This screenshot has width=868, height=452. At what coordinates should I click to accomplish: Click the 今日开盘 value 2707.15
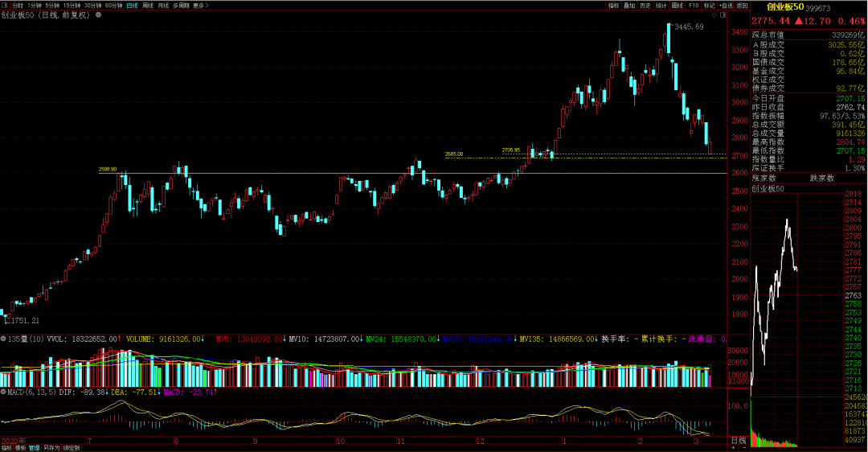click(850, 99)
